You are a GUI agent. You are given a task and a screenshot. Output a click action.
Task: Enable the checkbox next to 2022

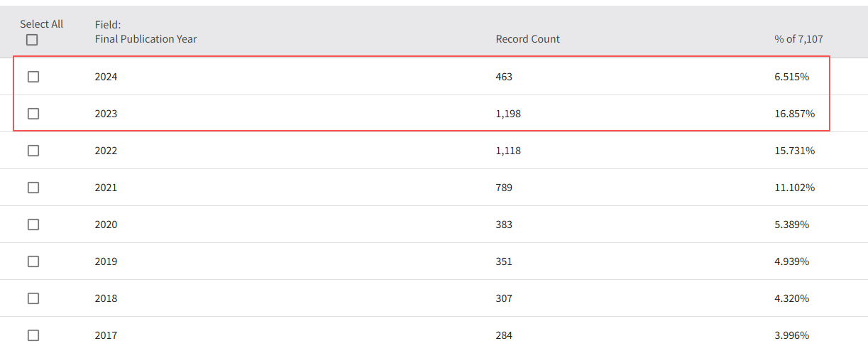click(33, 151)
